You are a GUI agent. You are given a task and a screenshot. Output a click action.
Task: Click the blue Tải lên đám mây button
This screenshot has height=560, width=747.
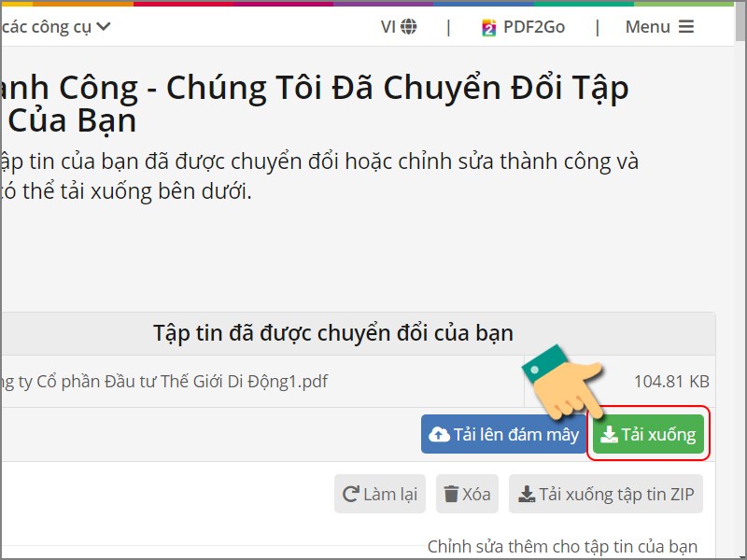(x=504, y=433)
